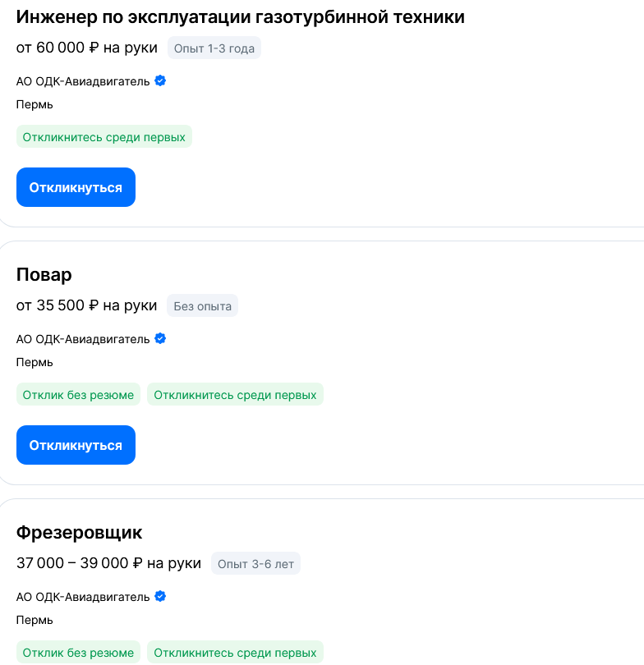
Task: Open Инженер по эксплуатации газотурбинной техники vacancy
Action: tap(240, 17)
